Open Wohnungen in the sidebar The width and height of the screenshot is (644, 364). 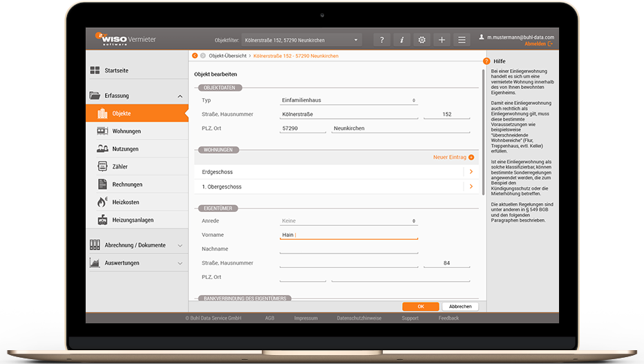coord(126,131)
